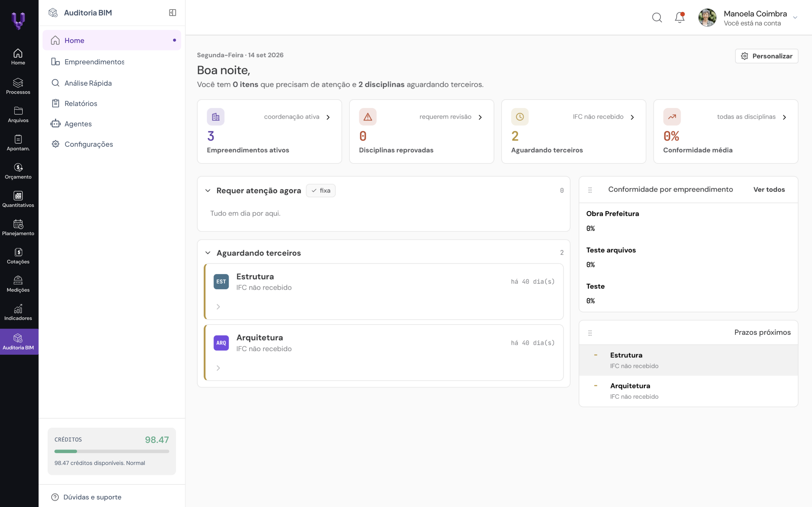Grab the Prazos próximos drag handle

click(x=590, y=333)
